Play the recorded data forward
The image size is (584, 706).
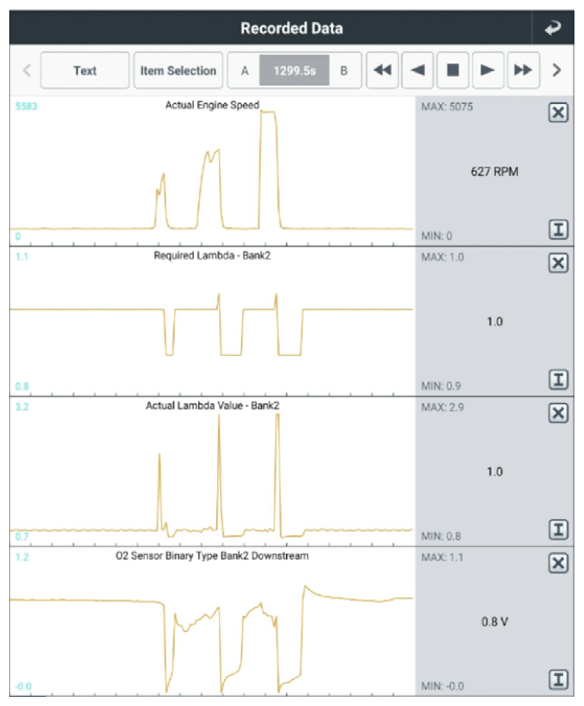[488, 70]
